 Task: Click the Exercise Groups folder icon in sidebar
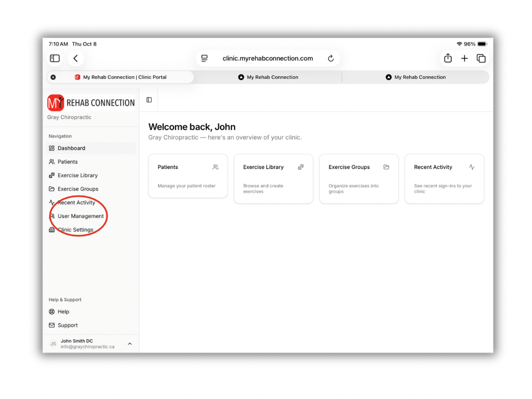52,189
